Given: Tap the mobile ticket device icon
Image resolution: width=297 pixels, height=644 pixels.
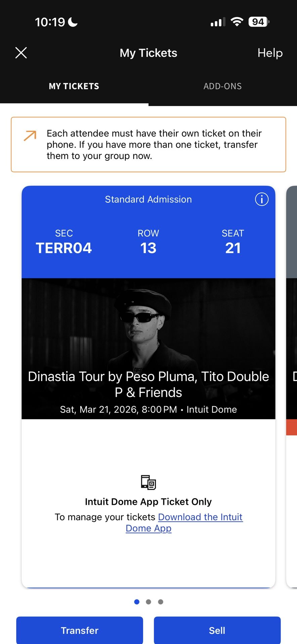Looking at the screenshot, I should coord(148,482).
